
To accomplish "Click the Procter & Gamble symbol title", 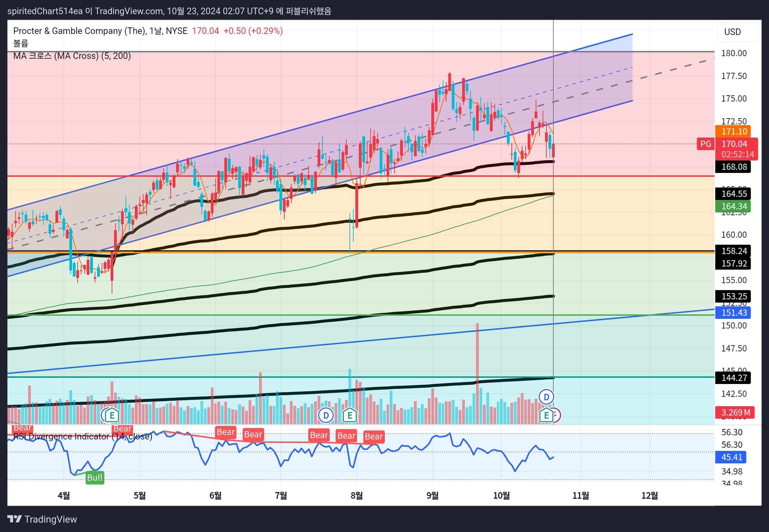I will [100, 31].
